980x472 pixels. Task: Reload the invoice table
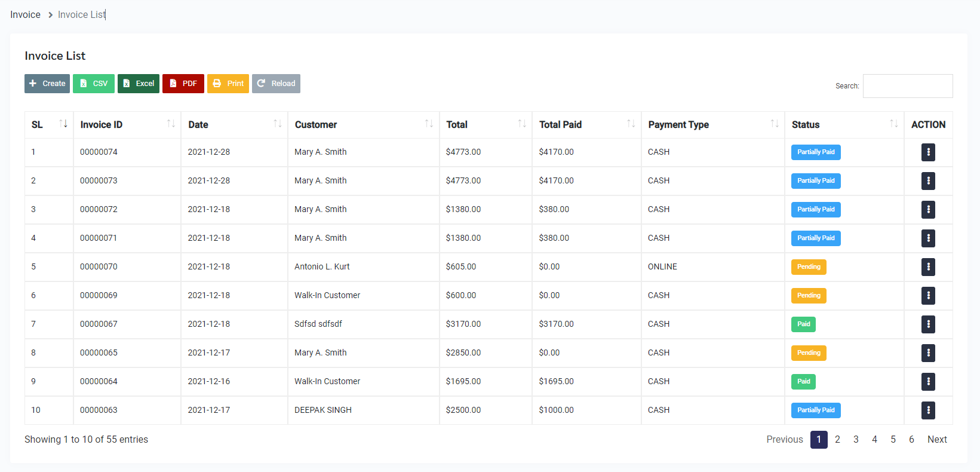(x=276, y=84)
